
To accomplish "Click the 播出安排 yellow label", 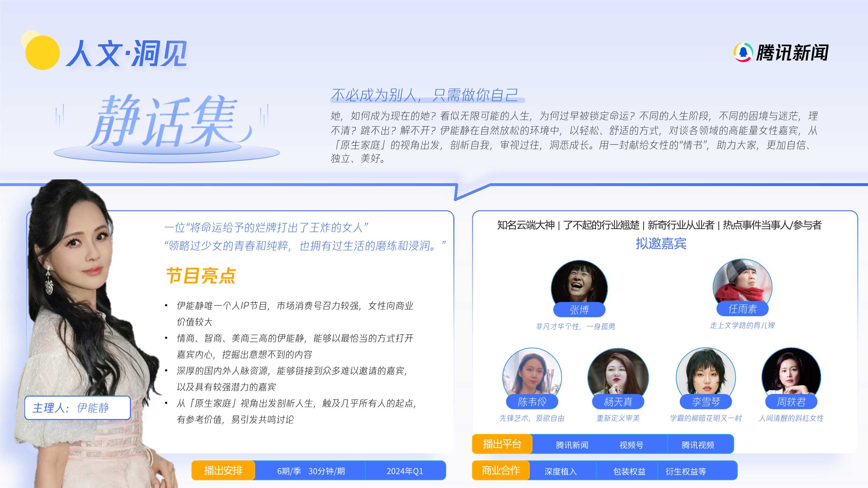I will pos(223,471).
